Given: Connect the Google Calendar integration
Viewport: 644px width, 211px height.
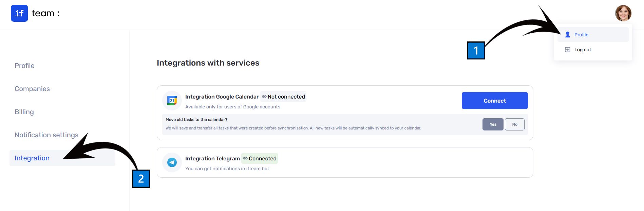Looking at the screenshot, I should click(494, 101).
